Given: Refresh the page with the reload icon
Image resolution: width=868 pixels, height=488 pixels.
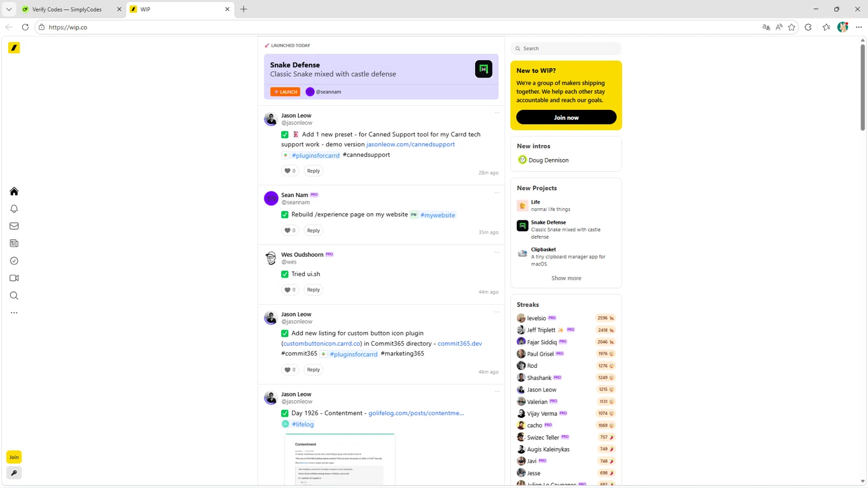Looking at the screenshot, I should tap(25, 27).
